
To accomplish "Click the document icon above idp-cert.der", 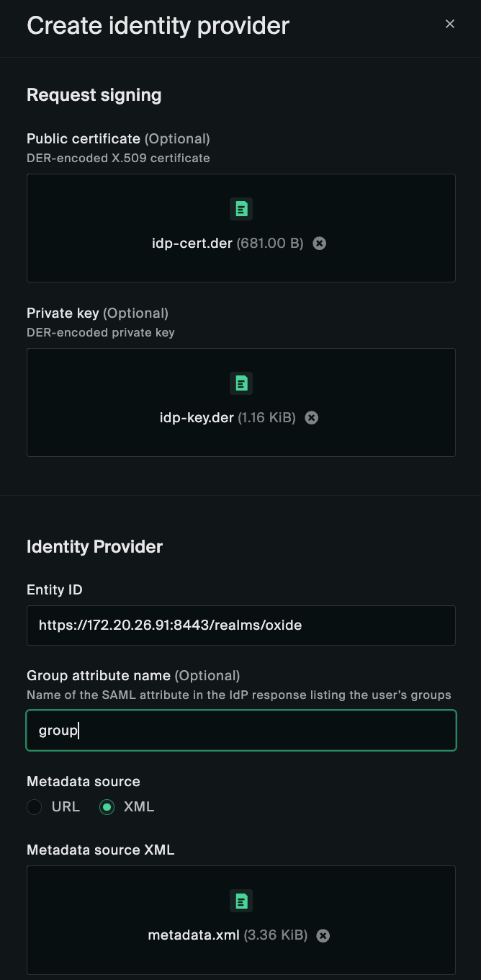I will pyautogui.click(x=241, y=209).
